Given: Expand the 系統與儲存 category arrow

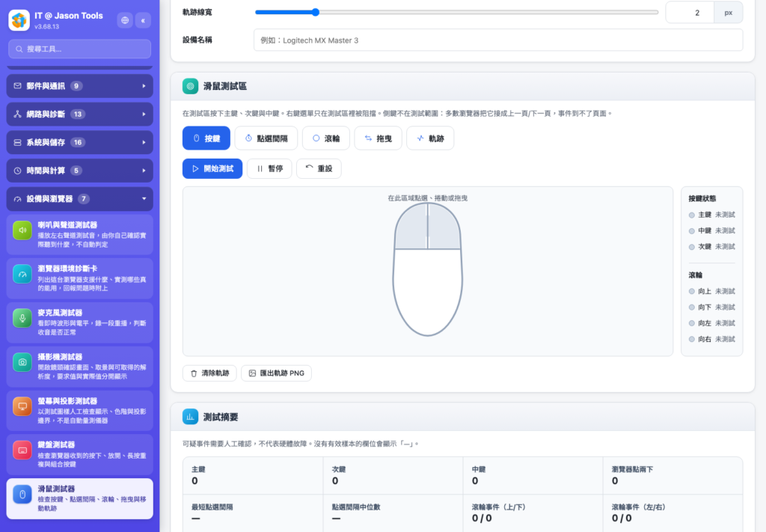Looking at the screenshot, I should (x=144, y=143).
